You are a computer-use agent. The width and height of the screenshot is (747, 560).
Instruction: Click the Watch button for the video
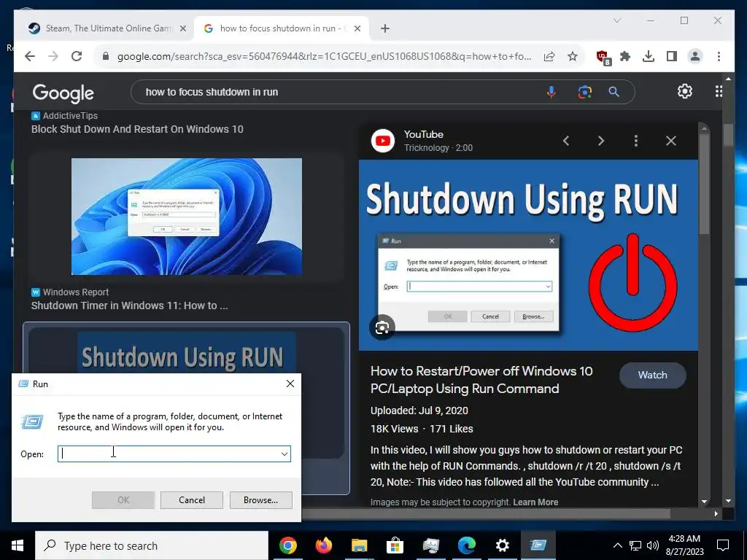tap(653, 375)
